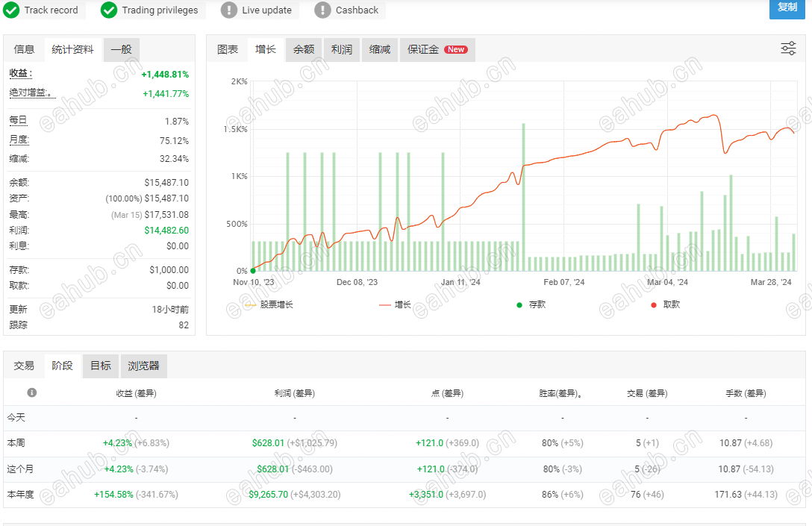This screenshot has height=526, width=812.
Task: Select the 本年度 row in periods table
Action: 405,495
